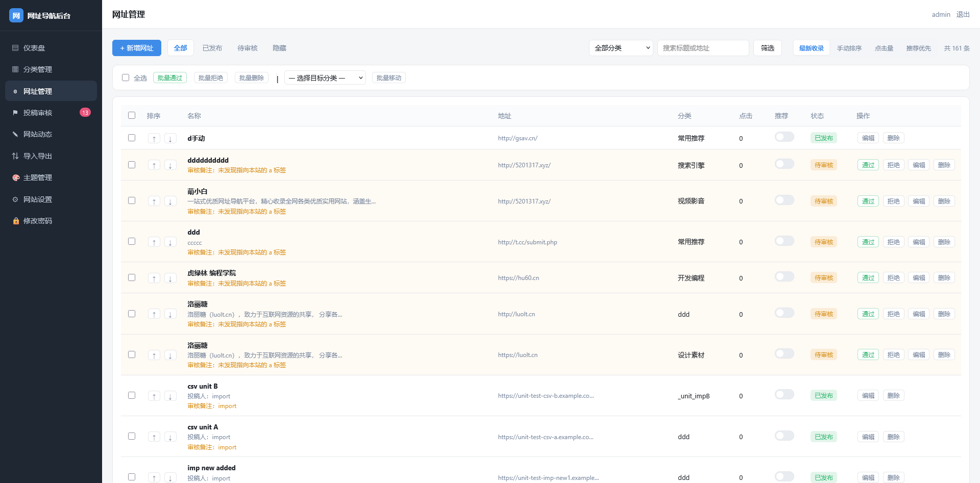Click the 筛选 filter button
The width and height of the screenshot is (980, 483).
click(768, 48)
